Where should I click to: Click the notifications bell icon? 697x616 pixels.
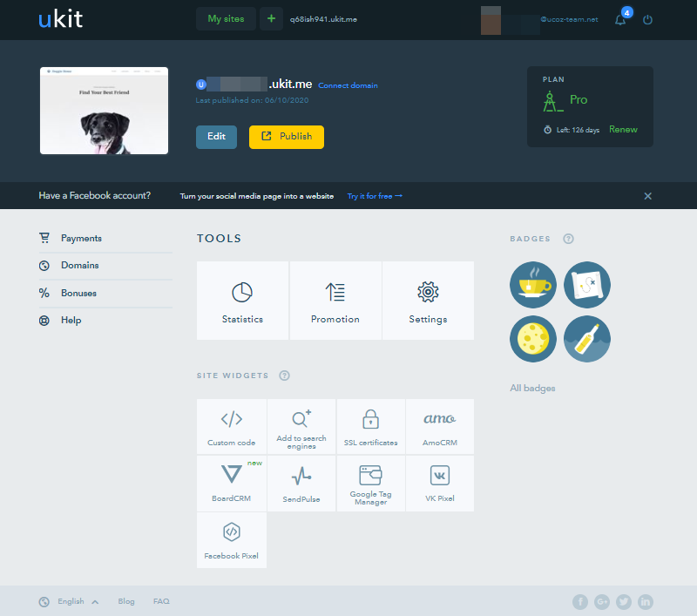(620, 19)
